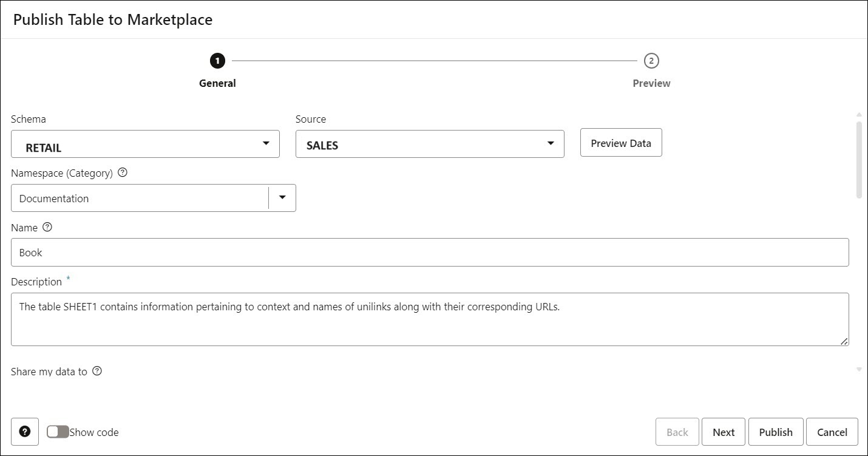Expand the Namespace (Category) dropdown arrow
The width and height of the screenshot is (868, 456).
(281, 197)
